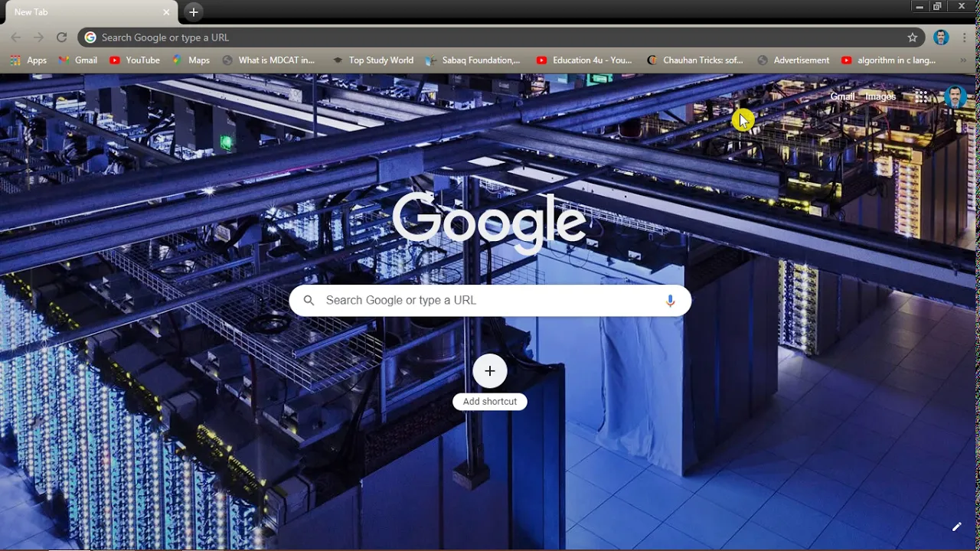The height and width of the screenshot is (551, 980).
Task: Open the Google account avatar on page
Action: click(955, 96)
